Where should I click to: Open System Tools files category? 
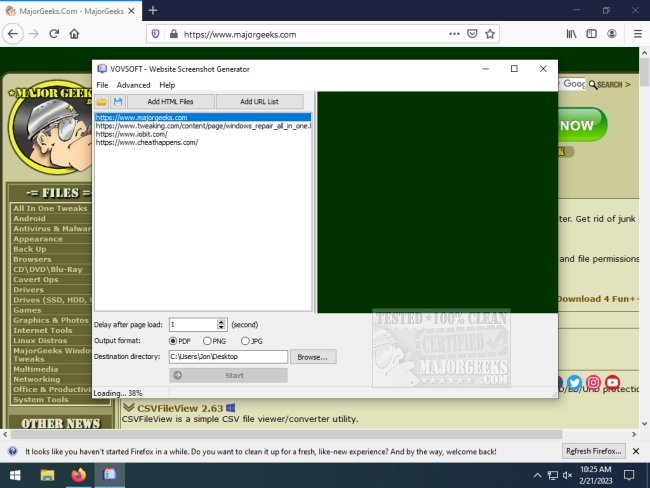[41, 400]
